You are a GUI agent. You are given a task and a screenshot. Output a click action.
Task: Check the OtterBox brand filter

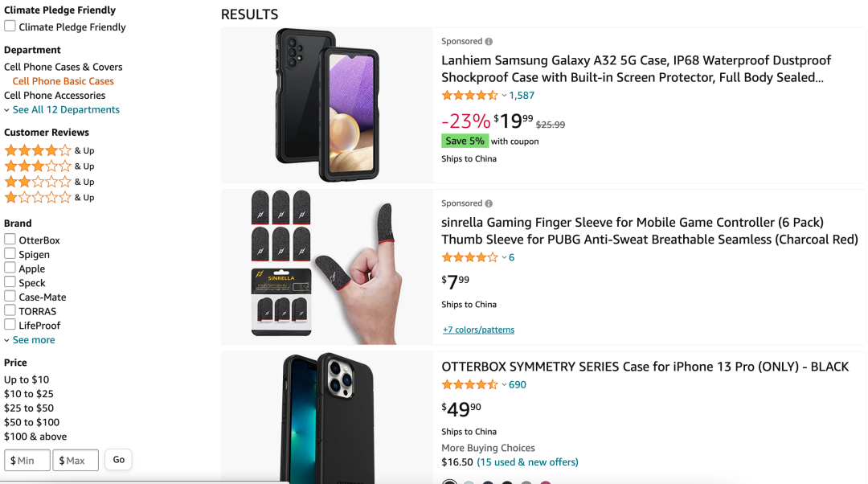(x=10, y=240)
